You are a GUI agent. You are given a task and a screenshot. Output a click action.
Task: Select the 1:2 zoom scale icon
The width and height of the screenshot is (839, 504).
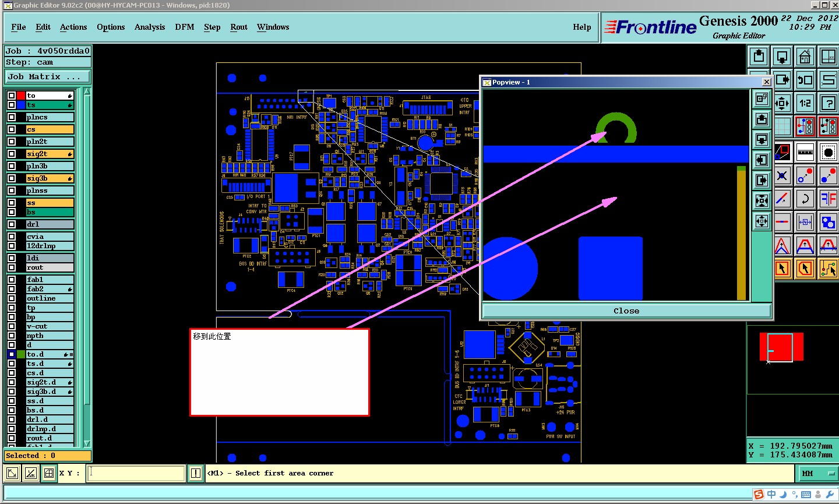805,103
